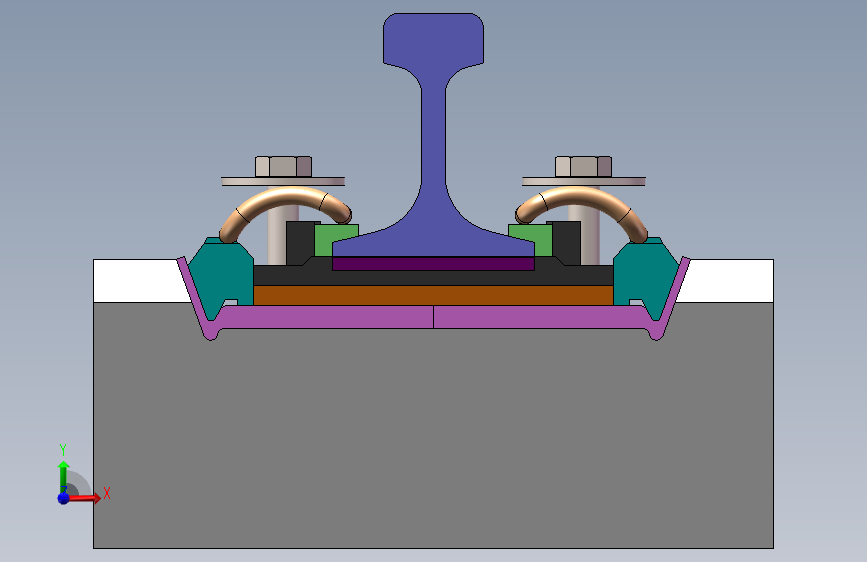Screen dimensions: 867x562
Task: Click the left copper spring clip
Action: point(285,197)
